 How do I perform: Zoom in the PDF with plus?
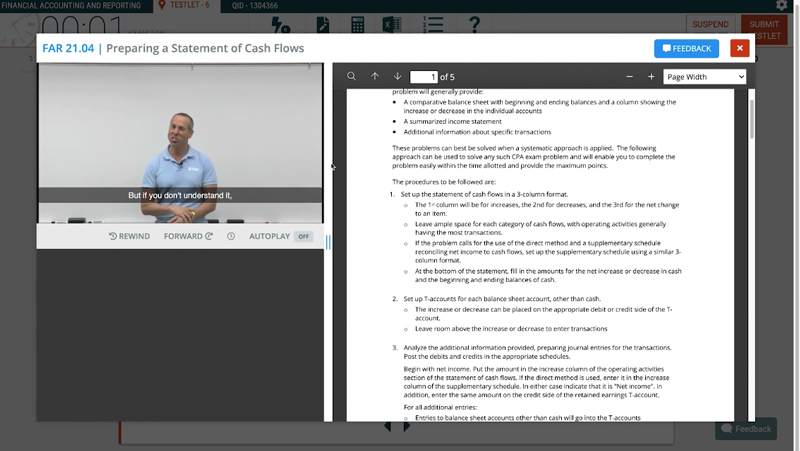(x=651, y=77)
